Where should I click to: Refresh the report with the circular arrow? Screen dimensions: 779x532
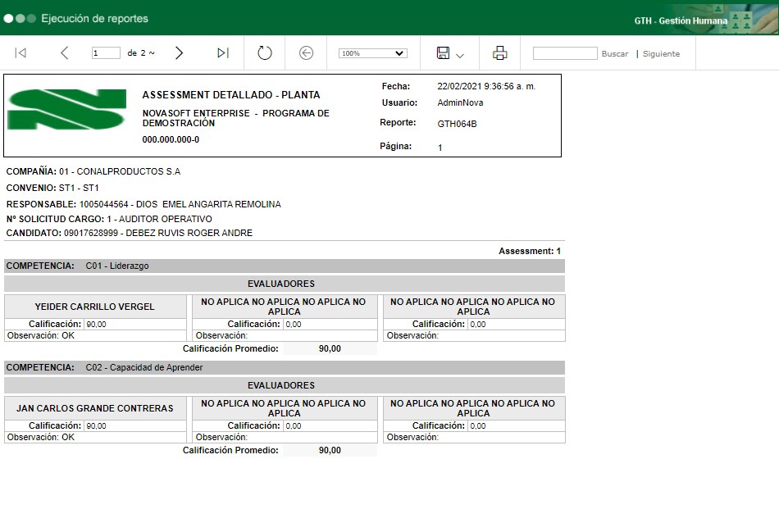[264, 53]
